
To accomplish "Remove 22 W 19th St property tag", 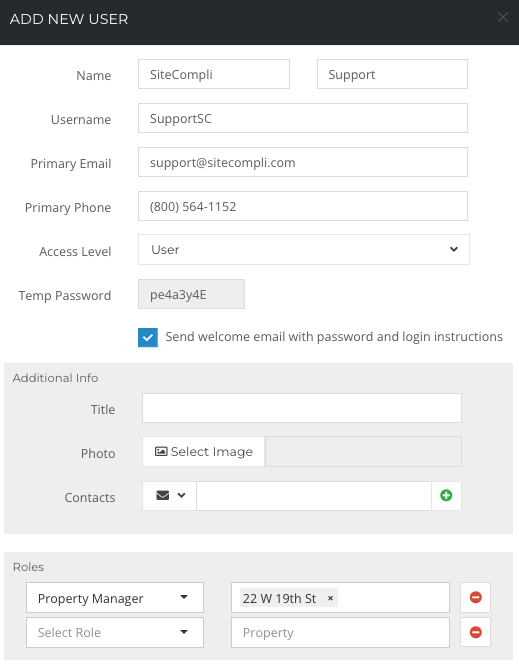I will click(x=330, y=598).
